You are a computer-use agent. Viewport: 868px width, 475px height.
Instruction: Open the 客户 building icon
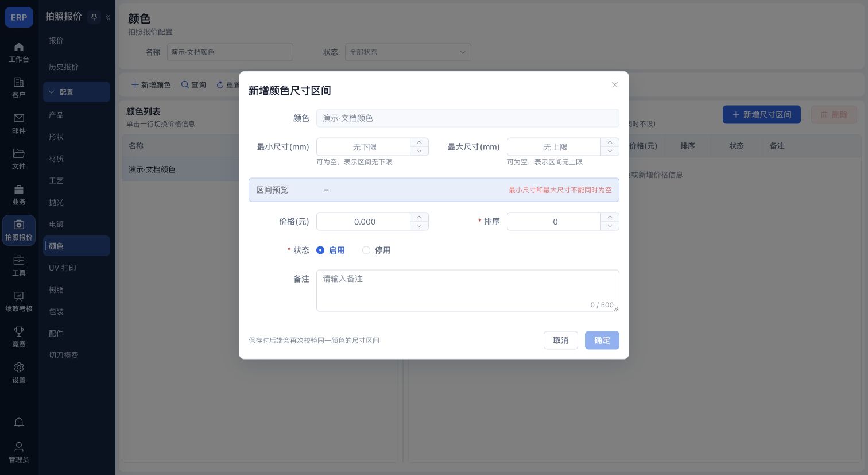tap(19, 83)
